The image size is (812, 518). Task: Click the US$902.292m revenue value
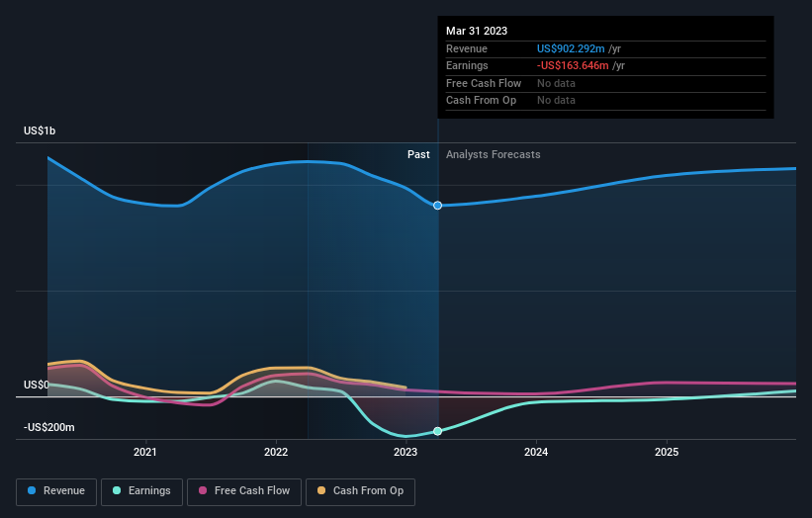pyautogui.click(x=571, y=48)
